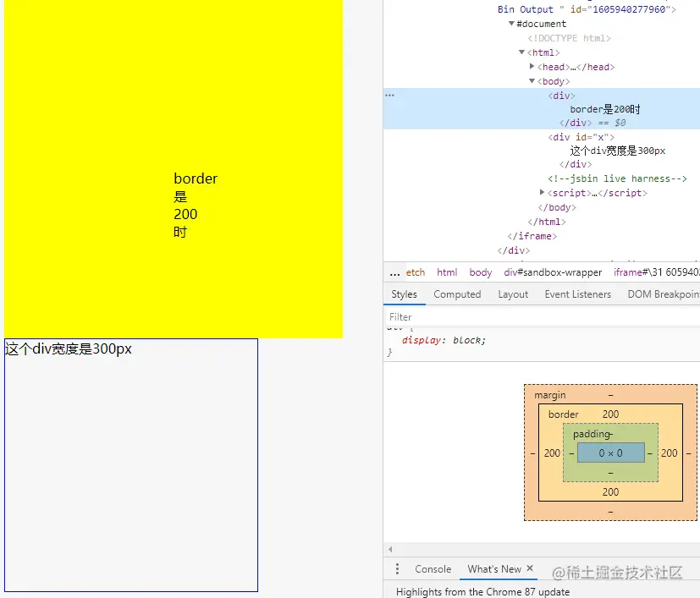
Task: Collapse the #document node
Action: 511,23
